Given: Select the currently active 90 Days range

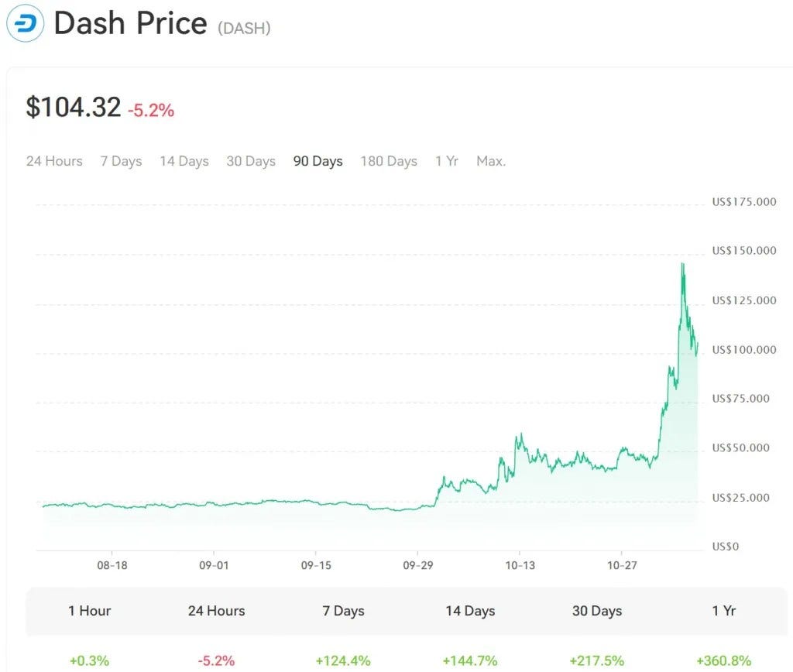Looking at the screenshot, I should (x=318, y=161).
